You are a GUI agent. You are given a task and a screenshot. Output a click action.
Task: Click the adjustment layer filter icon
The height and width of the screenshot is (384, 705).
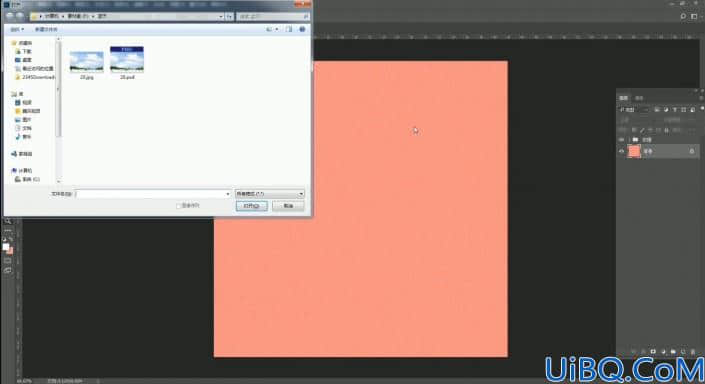666,110
